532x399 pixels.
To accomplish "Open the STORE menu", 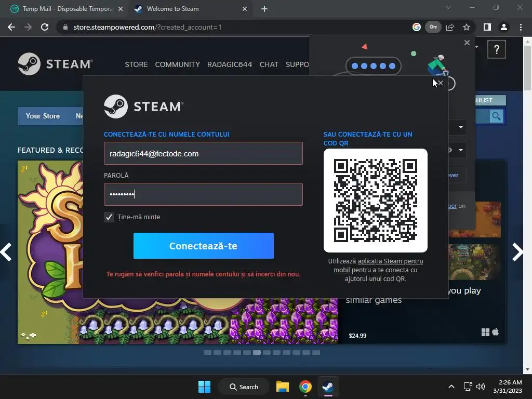I will 136,64.
